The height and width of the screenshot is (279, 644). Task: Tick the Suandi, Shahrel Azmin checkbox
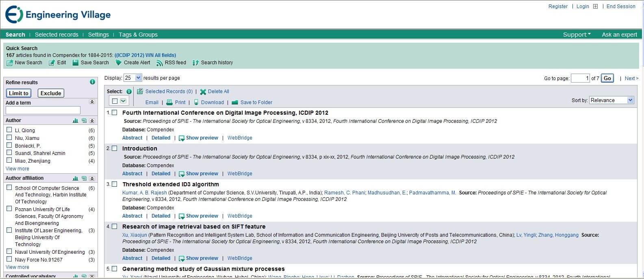pyautogui.click(x=9, y=153)
